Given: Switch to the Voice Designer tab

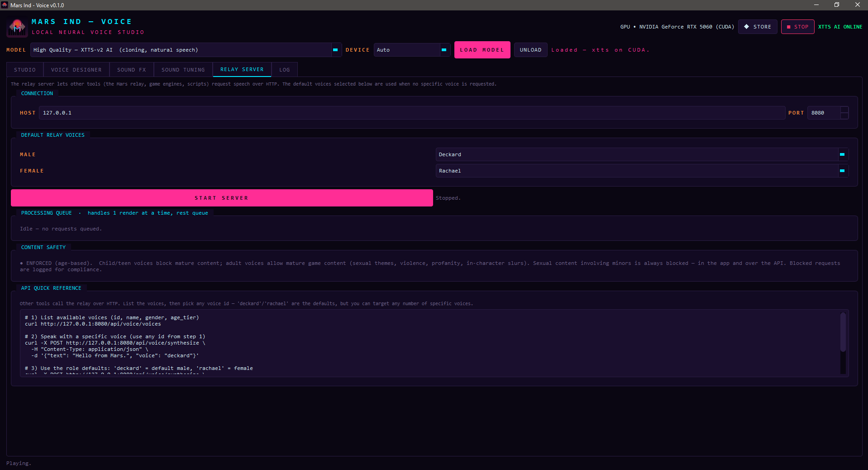Looking at the screenshot, I should (x=76, y=70).
